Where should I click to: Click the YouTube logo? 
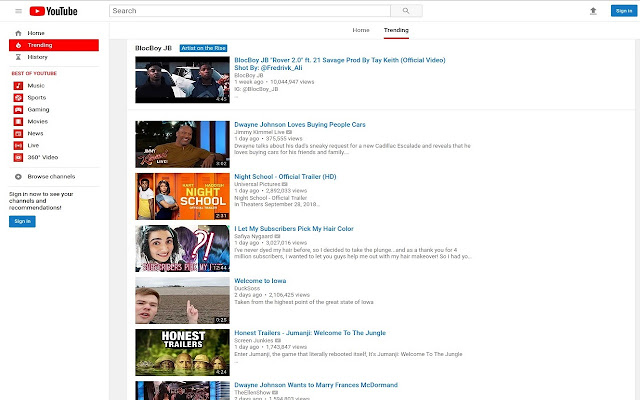pos(53,11)
